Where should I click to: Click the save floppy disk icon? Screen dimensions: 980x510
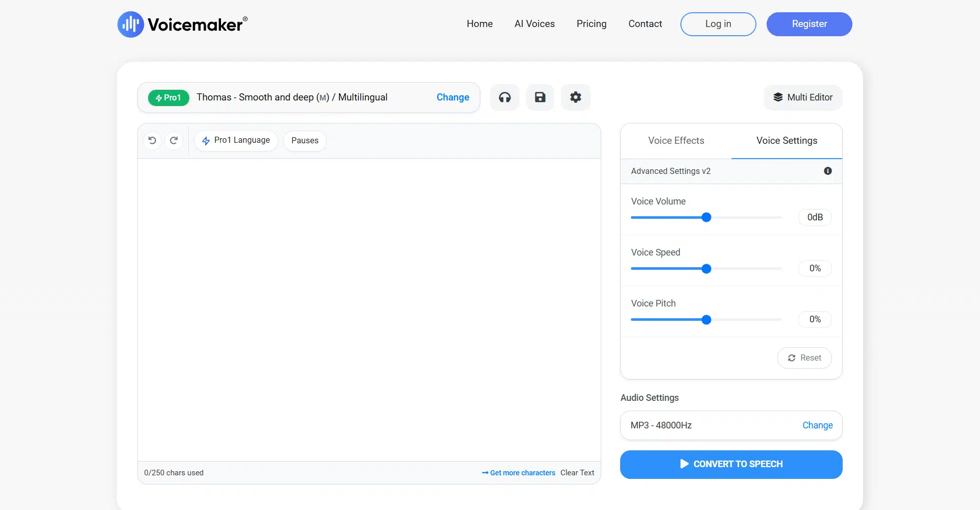[x=540, y=97]
